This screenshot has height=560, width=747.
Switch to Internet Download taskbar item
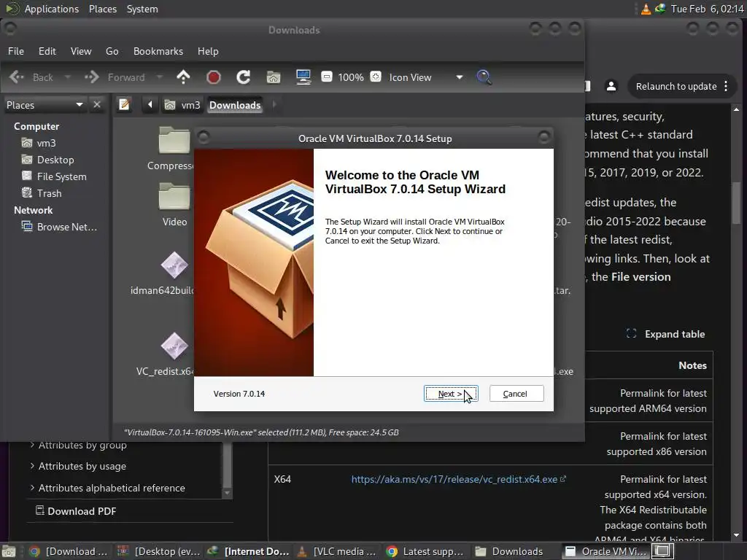[249, 551]
